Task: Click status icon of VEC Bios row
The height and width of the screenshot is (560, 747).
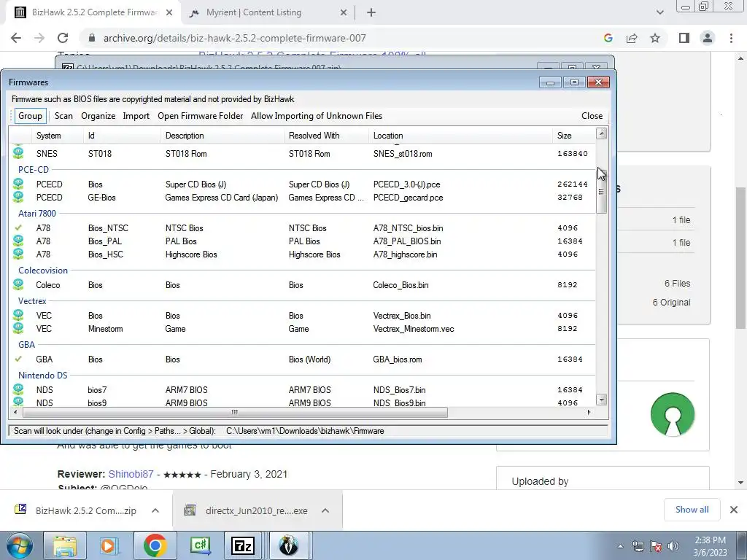Action: tap(18, 315)
